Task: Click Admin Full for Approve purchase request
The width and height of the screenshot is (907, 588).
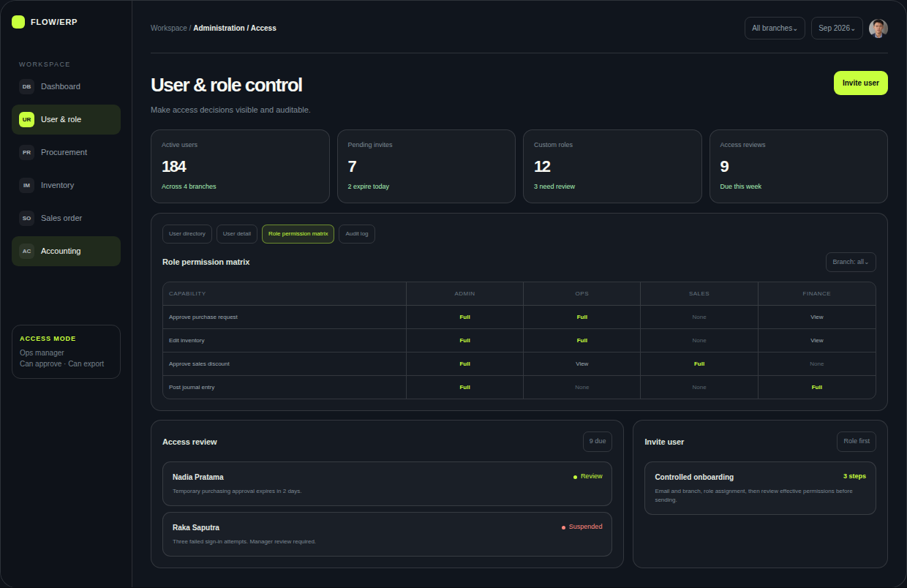Action: [464, 317]
